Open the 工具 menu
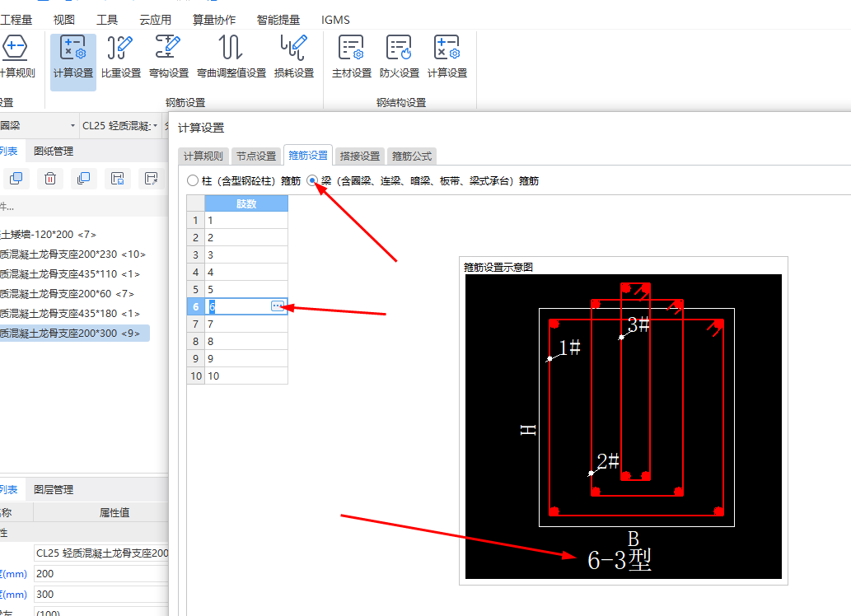851x616 pixels. coord(107,20)
